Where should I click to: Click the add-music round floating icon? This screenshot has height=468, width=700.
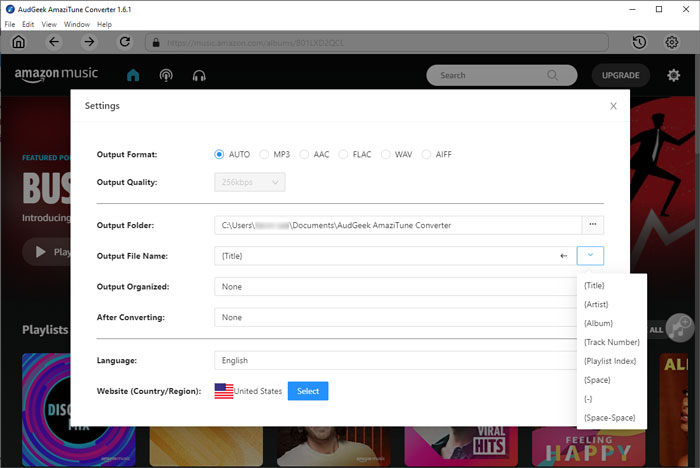coord(679,328)
